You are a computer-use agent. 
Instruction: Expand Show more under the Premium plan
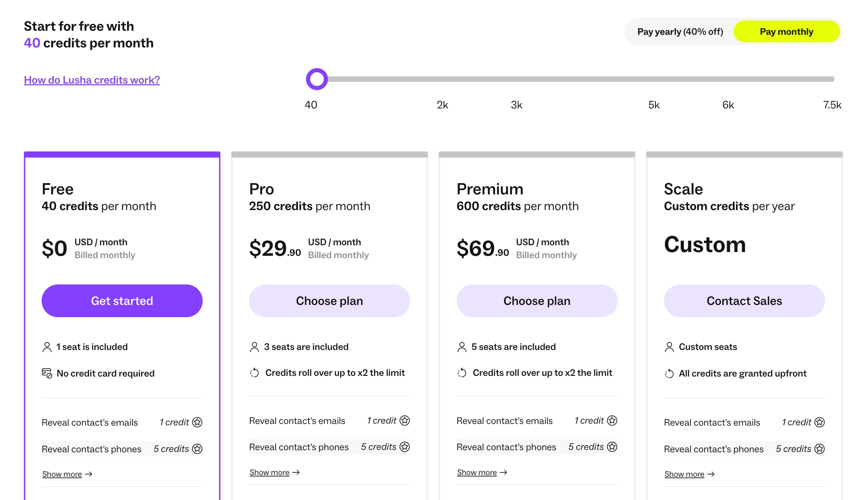477,472
